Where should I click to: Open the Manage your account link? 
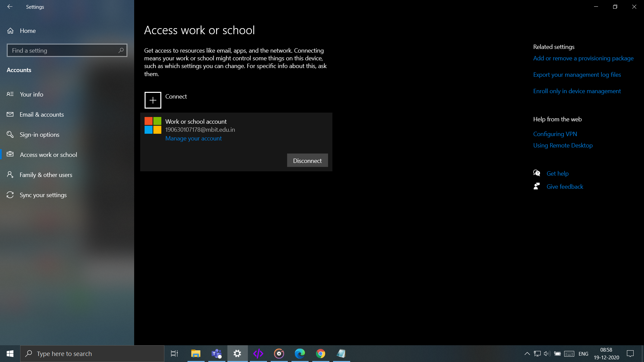pyautogui.click(x=194, y=138)
